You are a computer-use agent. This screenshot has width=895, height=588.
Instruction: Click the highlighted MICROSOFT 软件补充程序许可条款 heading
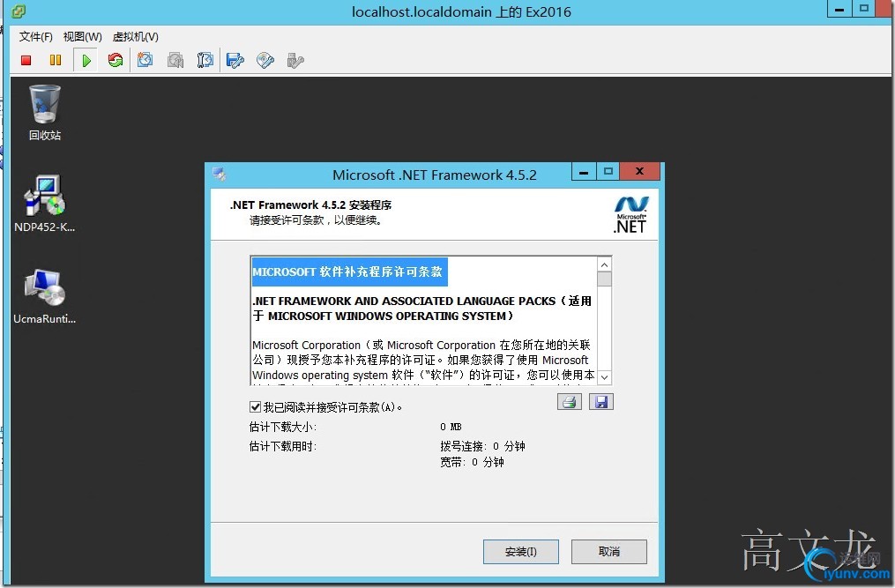(x=347, y=272)
